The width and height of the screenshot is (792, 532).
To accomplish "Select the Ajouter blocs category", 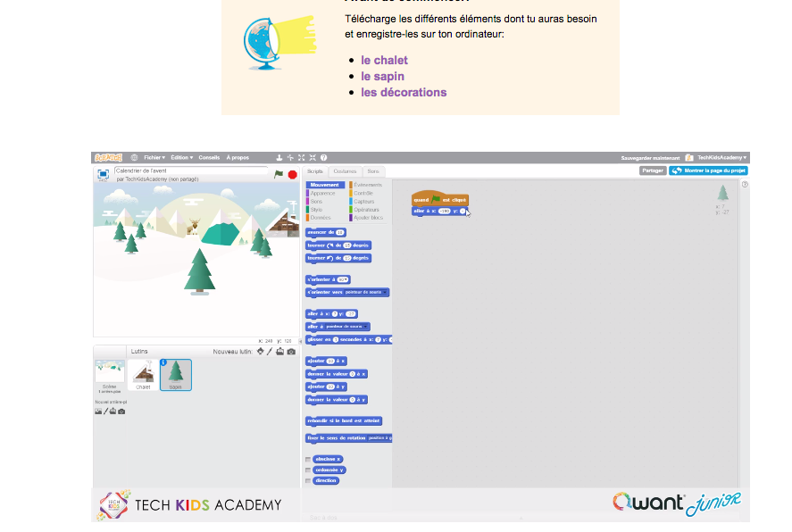I will (368, 218).
